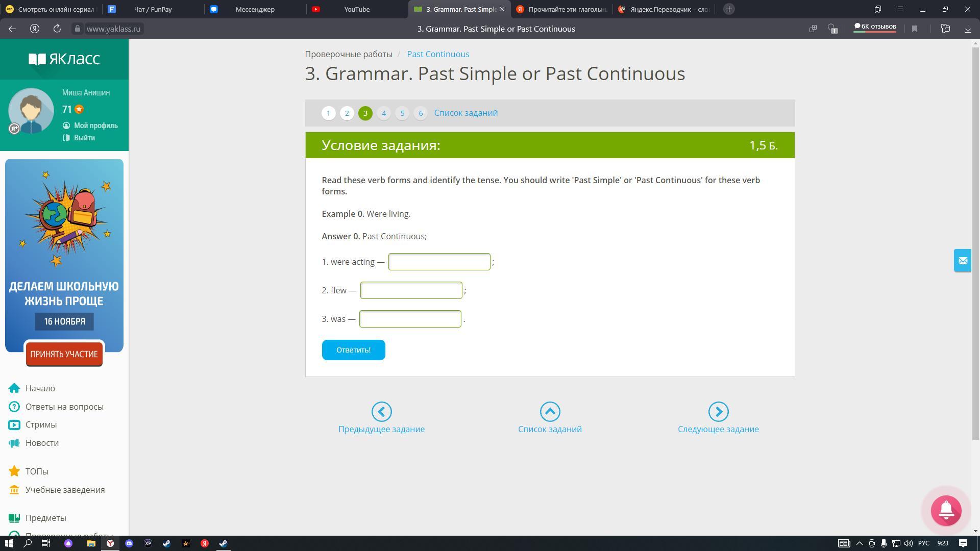The image size is (980, 551).
Task: Click the 'were acting' answer field
Action: 439,262
